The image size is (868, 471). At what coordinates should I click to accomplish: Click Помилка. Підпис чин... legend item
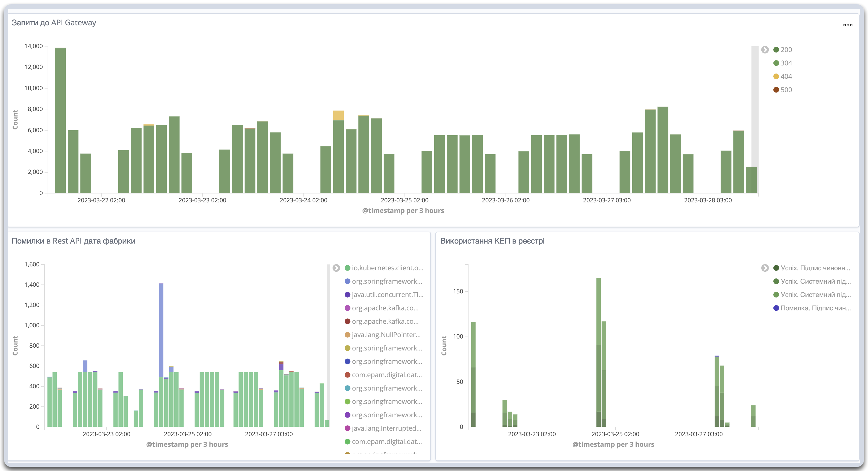tap(815, 308)
